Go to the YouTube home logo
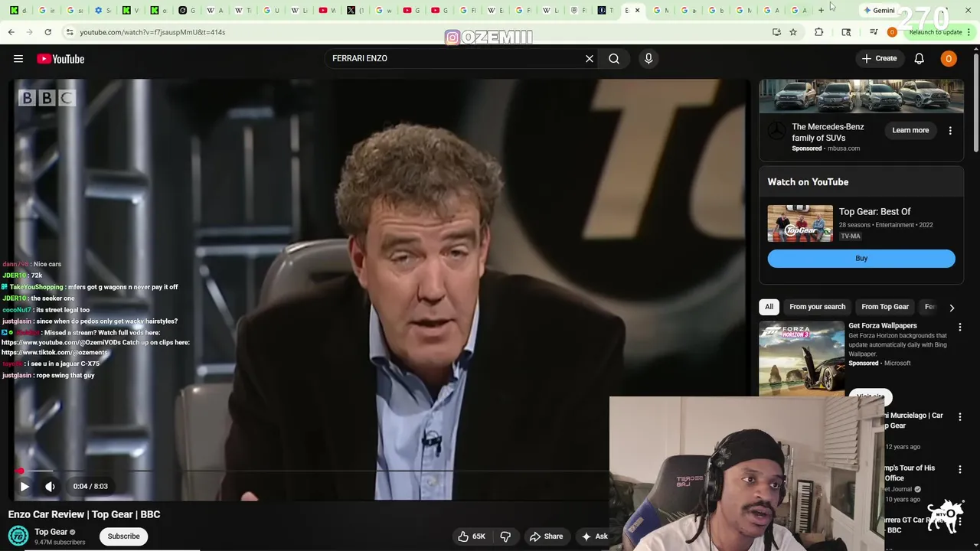 coord(60,59)
